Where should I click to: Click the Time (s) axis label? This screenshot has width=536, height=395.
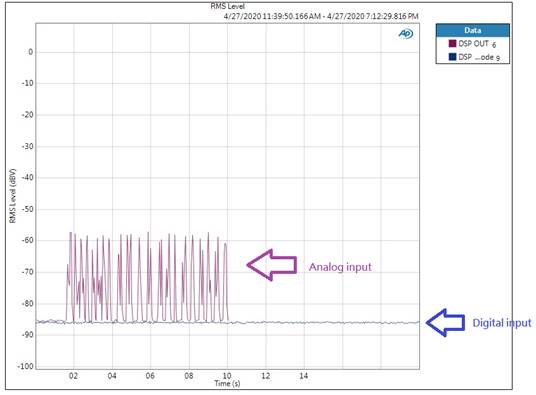pyautogui.click(x=227, y=383)
